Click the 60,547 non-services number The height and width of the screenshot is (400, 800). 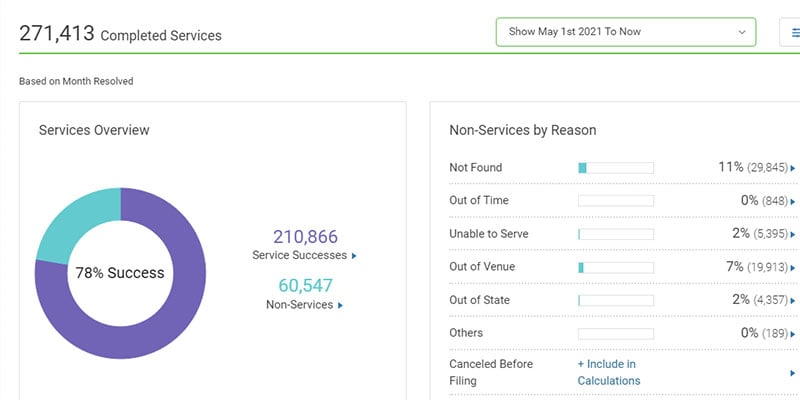[x=305, y=286]
